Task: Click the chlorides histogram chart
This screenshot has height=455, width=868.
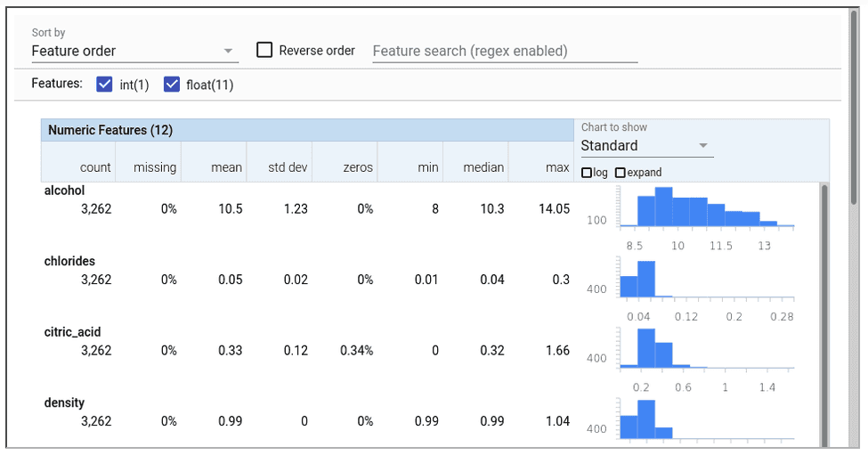Action: [x=706, y=280]
